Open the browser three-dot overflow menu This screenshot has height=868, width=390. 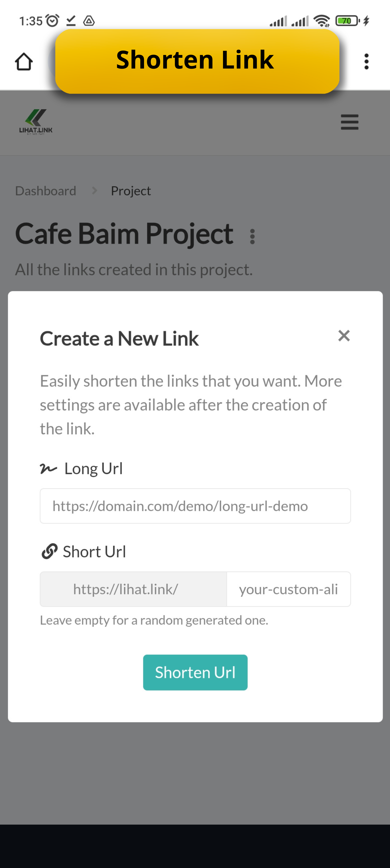[x=366, y=62]
